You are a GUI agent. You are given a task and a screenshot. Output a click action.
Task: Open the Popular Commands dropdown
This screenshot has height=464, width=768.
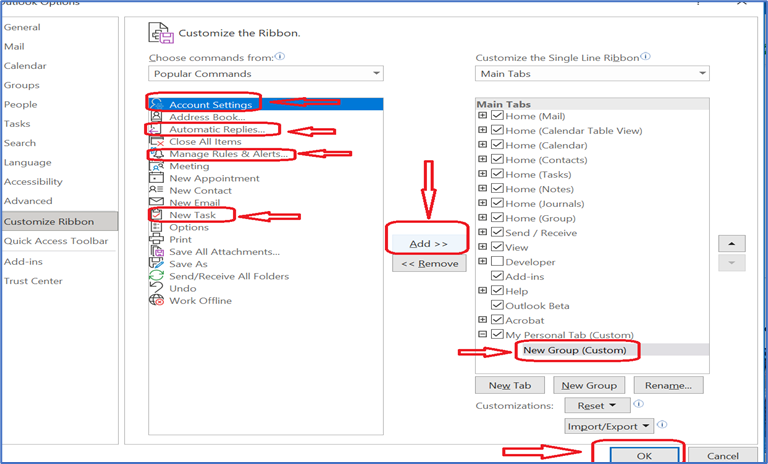[266, 73]
